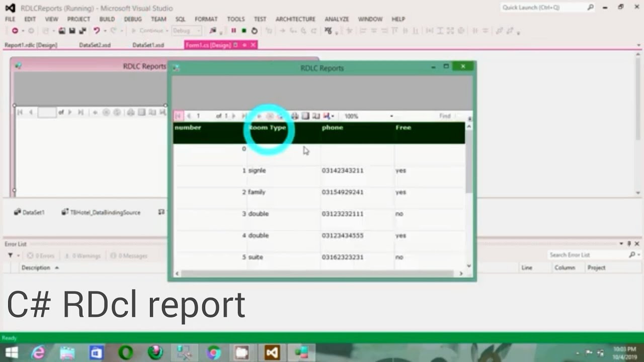Toggle the 0 Errors filter

[41, 255]
